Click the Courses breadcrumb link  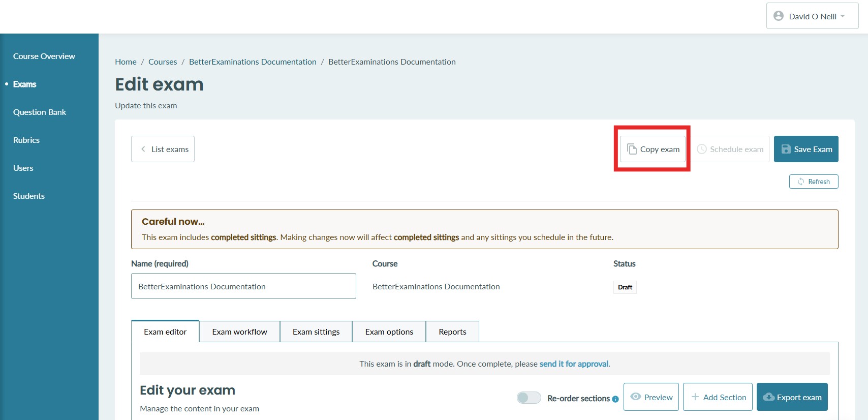coord(163,62)
